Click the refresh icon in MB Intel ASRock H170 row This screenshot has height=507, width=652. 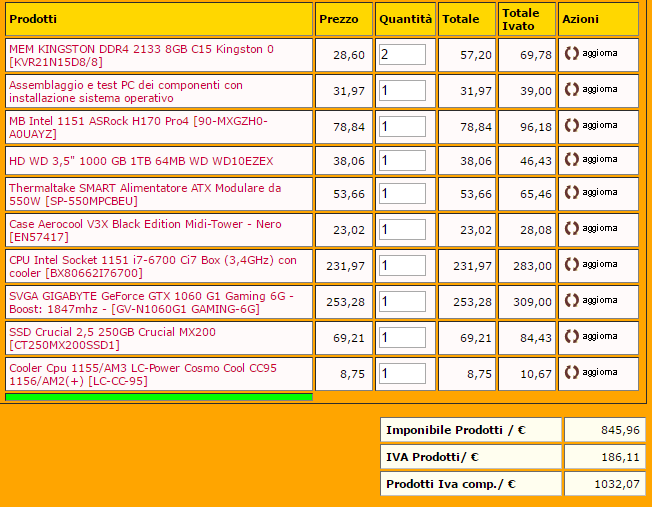(x=571, y=126)
